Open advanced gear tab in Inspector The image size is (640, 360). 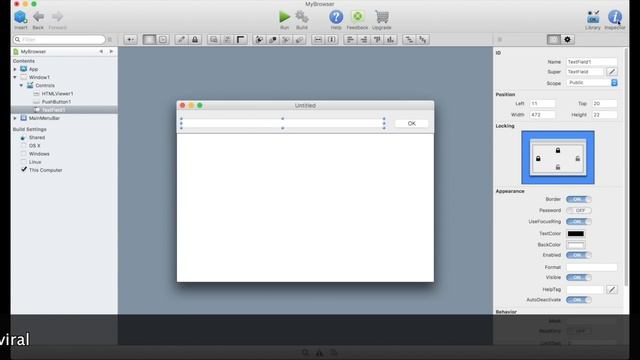(x=567, y=40)
